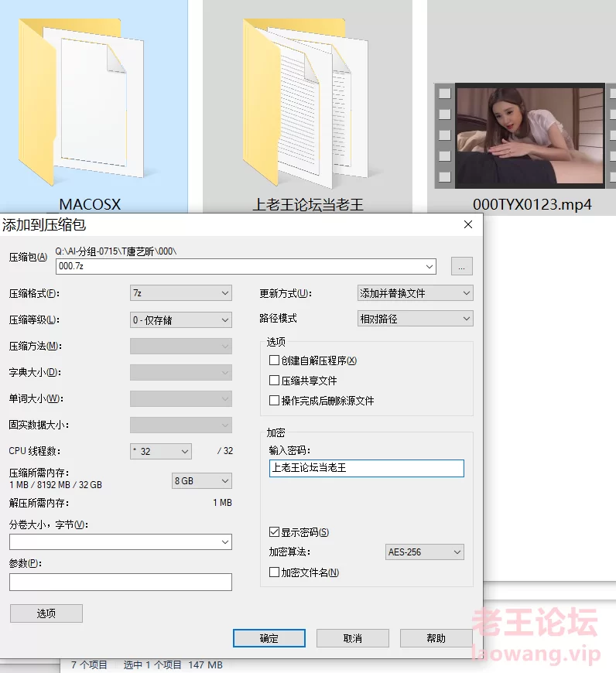The width and height of the screenshot is (616, 673).
Task: Open the CPU 线程数 dropdown showing 32
Action: click(160, 452)
